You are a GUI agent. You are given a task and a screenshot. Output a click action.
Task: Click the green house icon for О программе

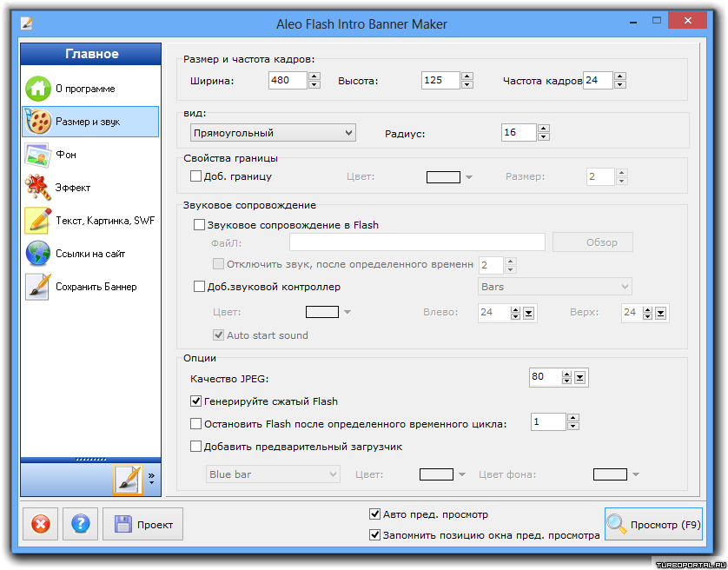click(x=37, y=89)
